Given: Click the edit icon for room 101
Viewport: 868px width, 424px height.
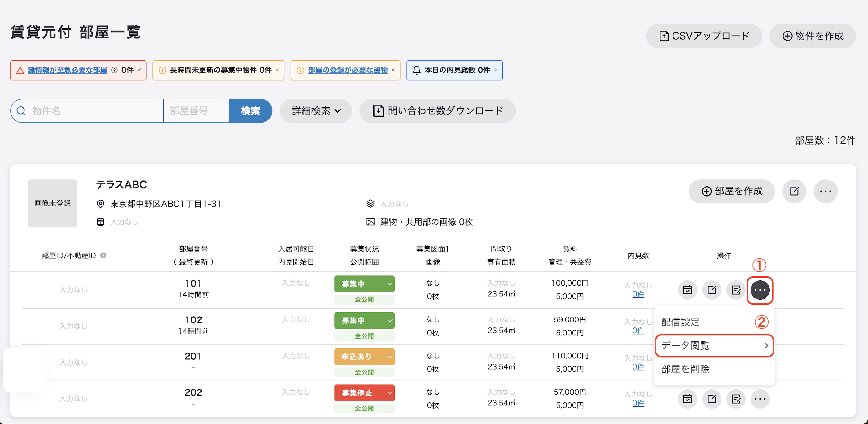Looking at the screenshot, I should 712,290.
